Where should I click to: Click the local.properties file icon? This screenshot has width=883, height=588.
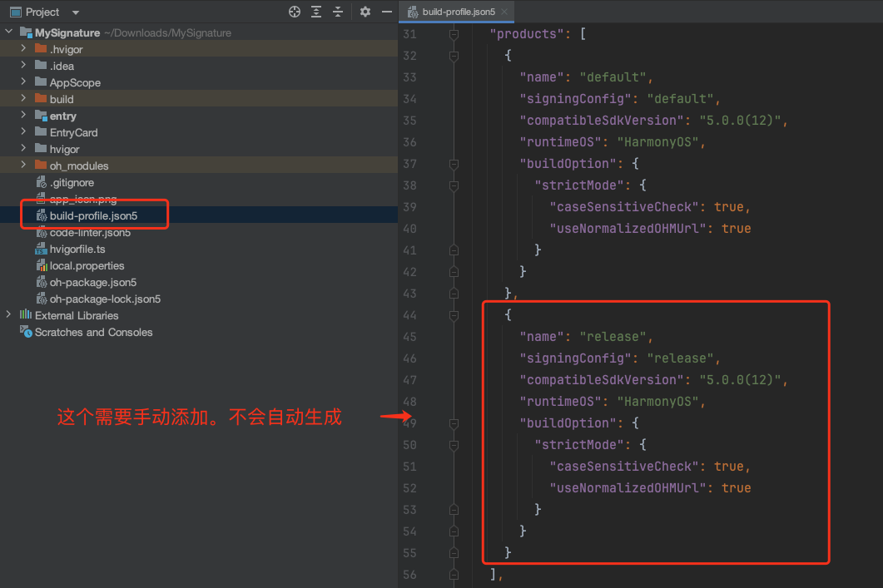(41, 265)
